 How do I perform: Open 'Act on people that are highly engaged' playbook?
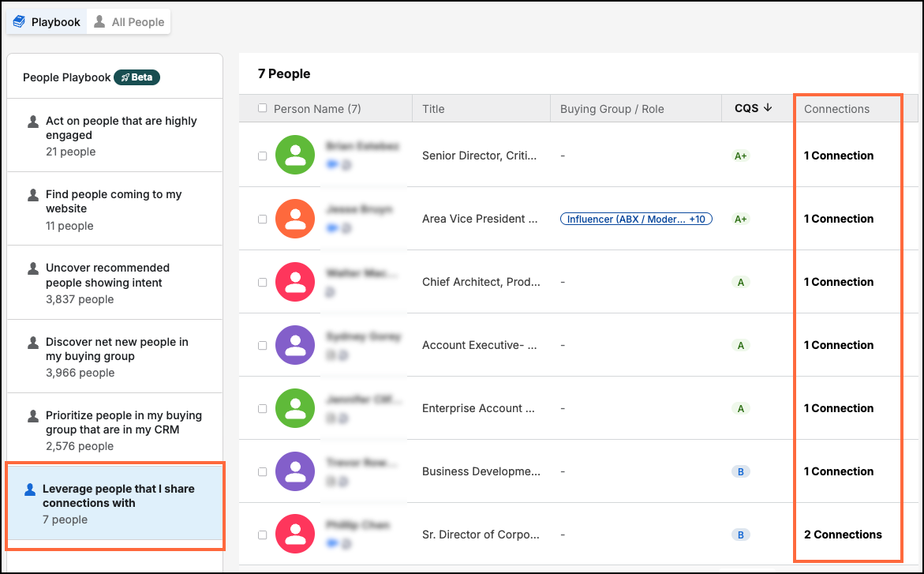115,136
